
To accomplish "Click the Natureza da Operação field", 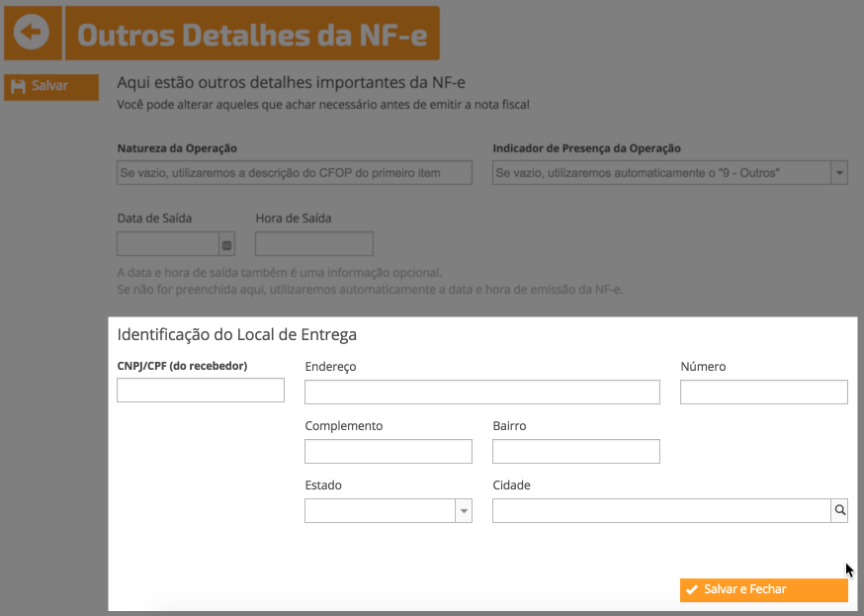I will tap(295, 173).
